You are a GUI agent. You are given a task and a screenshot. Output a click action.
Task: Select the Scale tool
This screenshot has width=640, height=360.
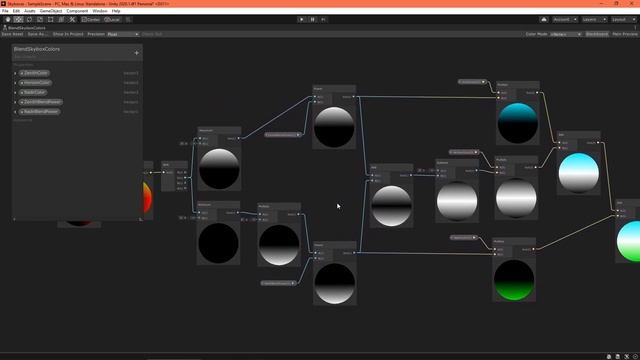(40, 20)
